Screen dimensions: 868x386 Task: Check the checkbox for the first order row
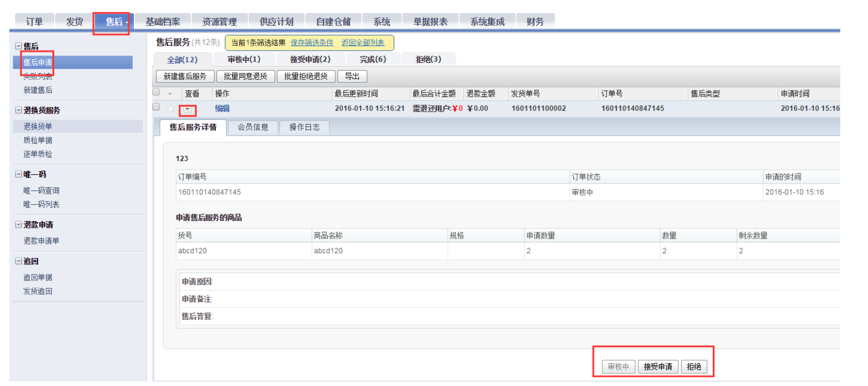point(155,108)
